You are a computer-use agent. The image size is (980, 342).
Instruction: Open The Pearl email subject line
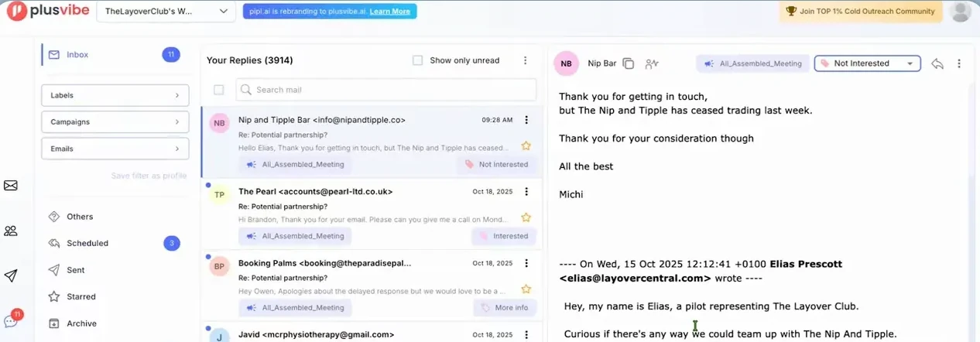[x=283, y=207]
